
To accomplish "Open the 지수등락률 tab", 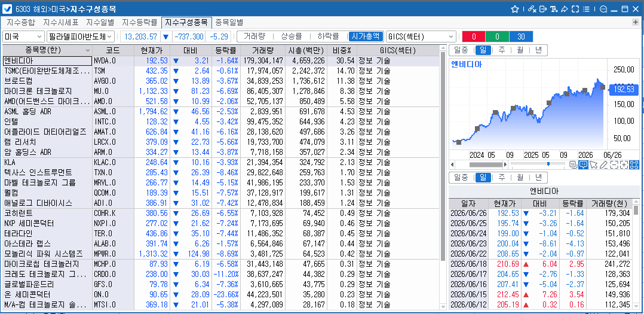I will (x=140, y=22).
